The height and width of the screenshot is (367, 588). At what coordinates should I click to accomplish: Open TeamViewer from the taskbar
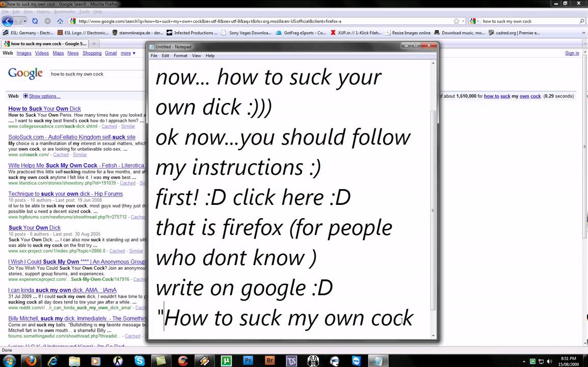(356, 360)
